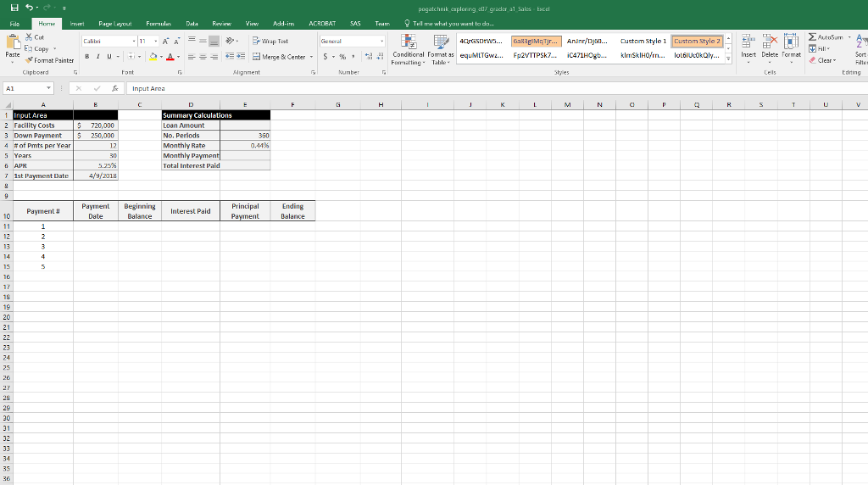Click the Cut scissors icon
868x485 pixels.
click(x=28, y=38)
